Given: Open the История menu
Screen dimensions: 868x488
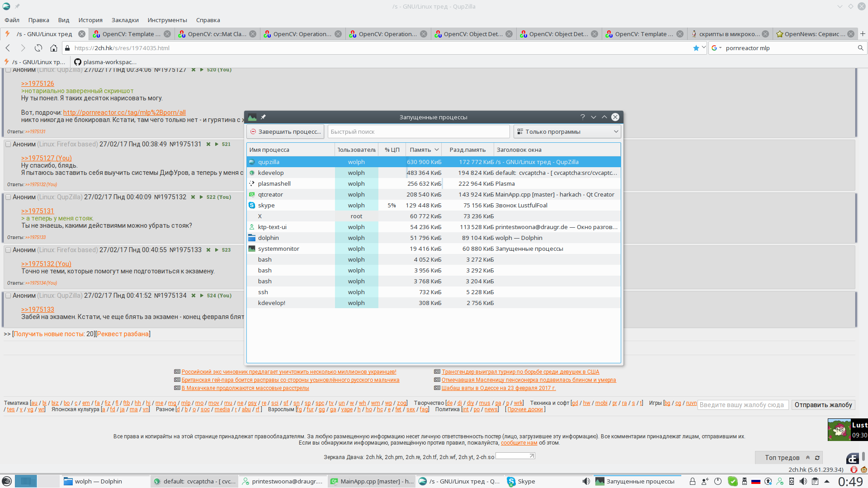Looking at the screenshot, I should (x=90, y=20).
